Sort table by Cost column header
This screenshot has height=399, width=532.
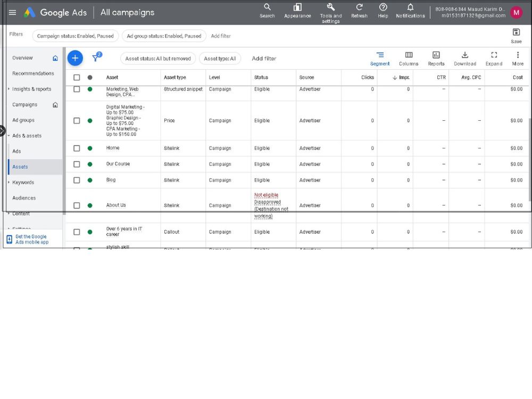(518, 77)
